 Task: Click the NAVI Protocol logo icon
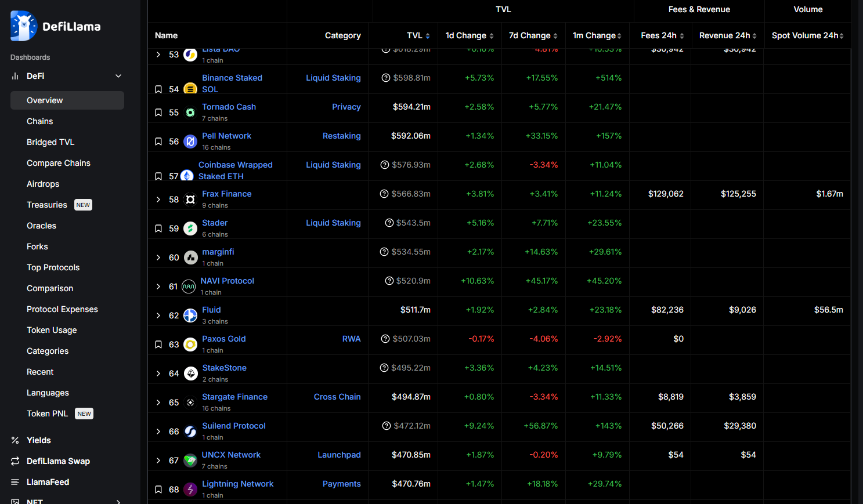click(x=189, y=287)
